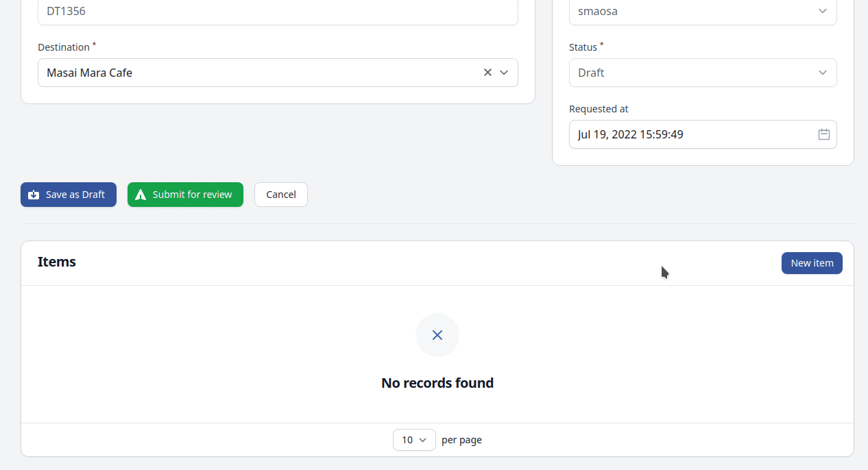Open the items per page dropdown
868x470 pixels.
coord(414,440)
